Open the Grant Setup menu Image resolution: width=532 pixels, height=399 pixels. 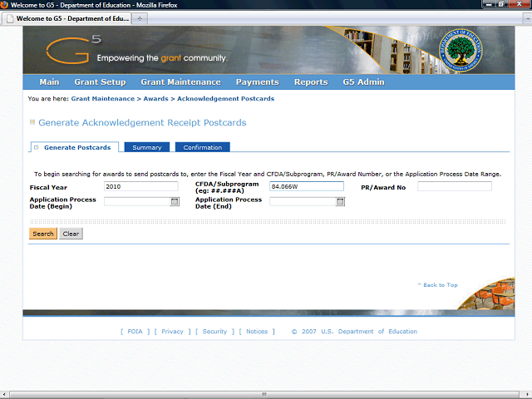(x=100, y=82)
